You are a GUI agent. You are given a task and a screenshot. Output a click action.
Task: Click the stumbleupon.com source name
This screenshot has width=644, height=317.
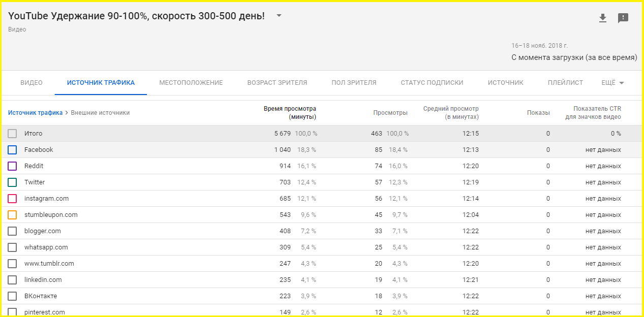[51, 215]
